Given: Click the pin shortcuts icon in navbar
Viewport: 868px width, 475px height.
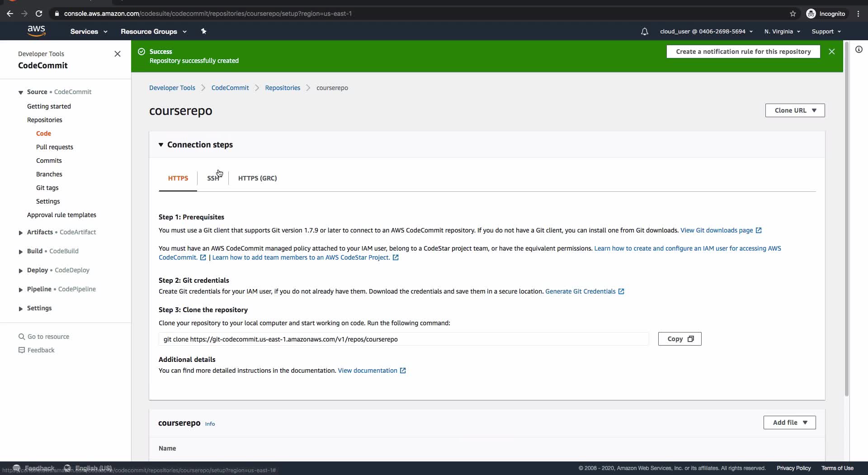Looking at the screenshot, I should click(x=203, y=31).
